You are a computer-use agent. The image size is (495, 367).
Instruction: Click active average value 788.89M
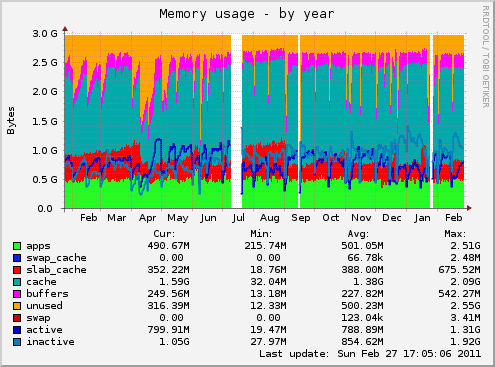(x=362, y=330)
